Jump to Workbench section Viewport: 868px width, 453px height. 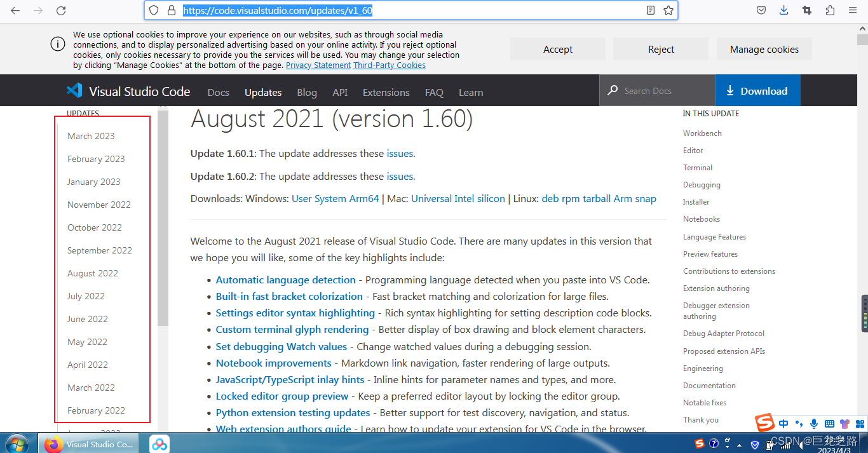click(x=702, y=133)
